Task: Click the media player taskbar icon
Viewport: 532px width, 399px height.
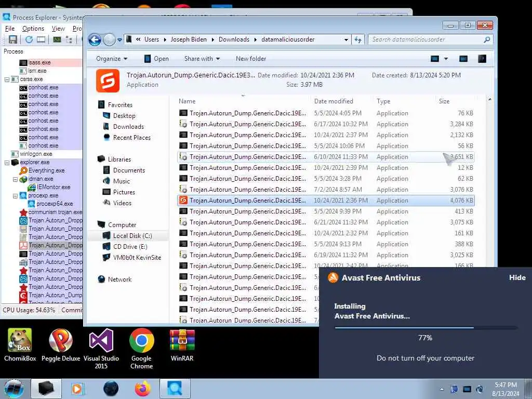Action: (x=77, y=389)
